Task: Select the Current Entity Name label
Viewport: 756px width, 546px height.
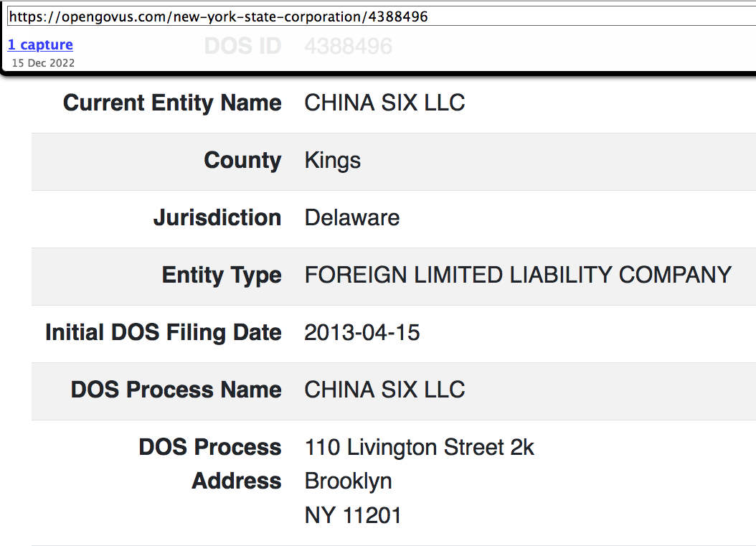Action: (172, 103)
